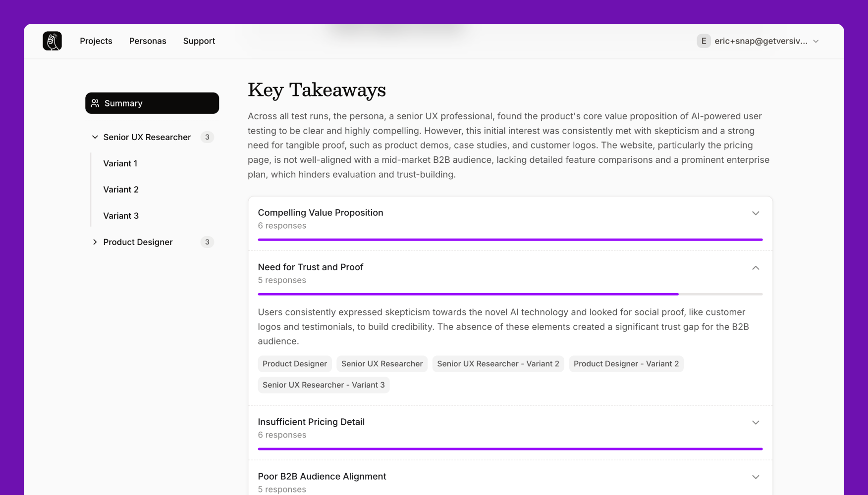Click the Product Designer - Variant 2 tag

coord(626,364)
